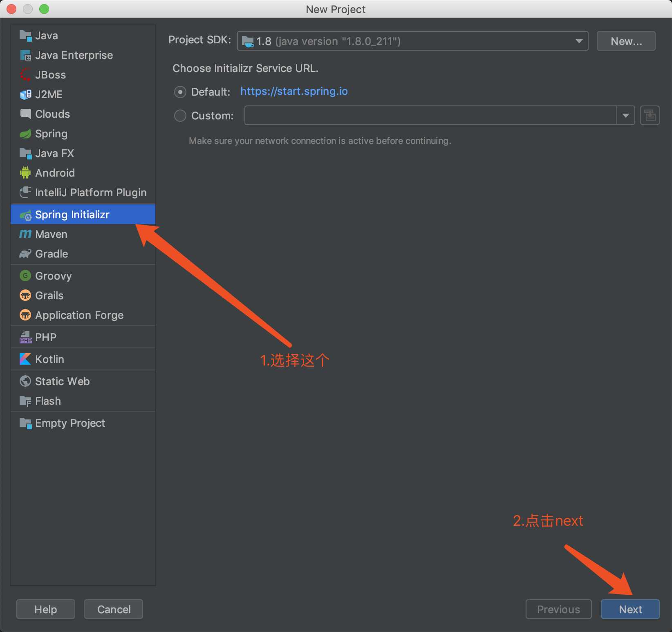The width and height of the screenshot is (672, 632).
Task: Click the blue Maven m icon
Action: [25, 234]
